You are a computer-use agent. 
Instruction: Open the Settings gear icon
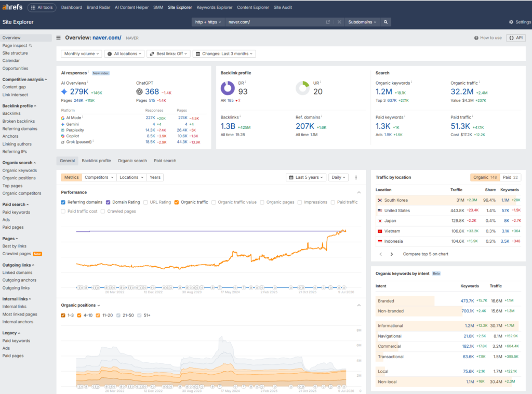(511, 22)
